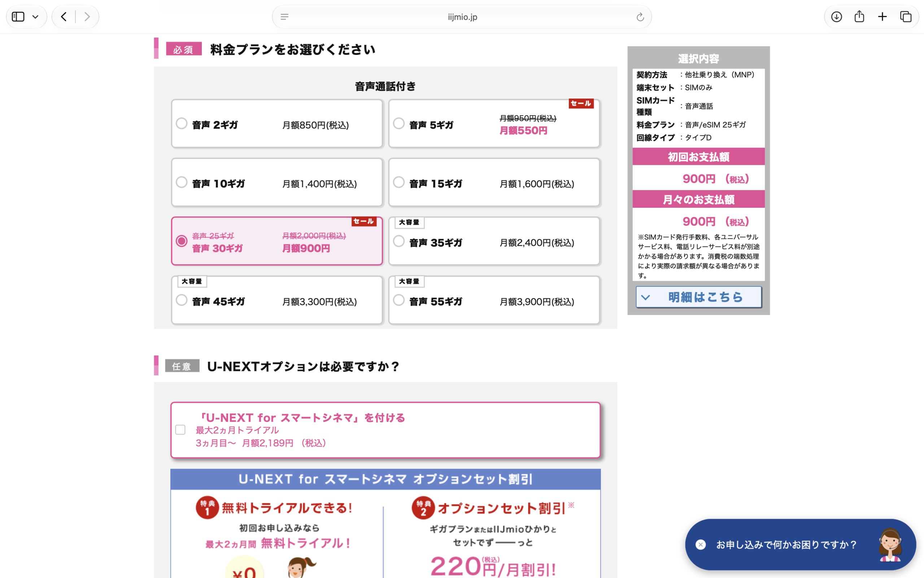The width and height of the screenshot is (924, 578).
Task: Click 必須 label beside plan heading
Action: (184, 49)
